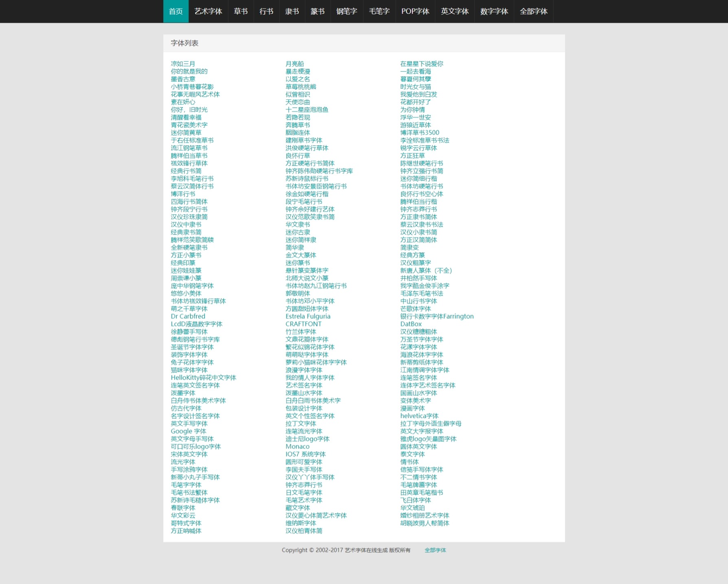Switch to the 草书 category

pyautogui.click(x=241, y=11)
